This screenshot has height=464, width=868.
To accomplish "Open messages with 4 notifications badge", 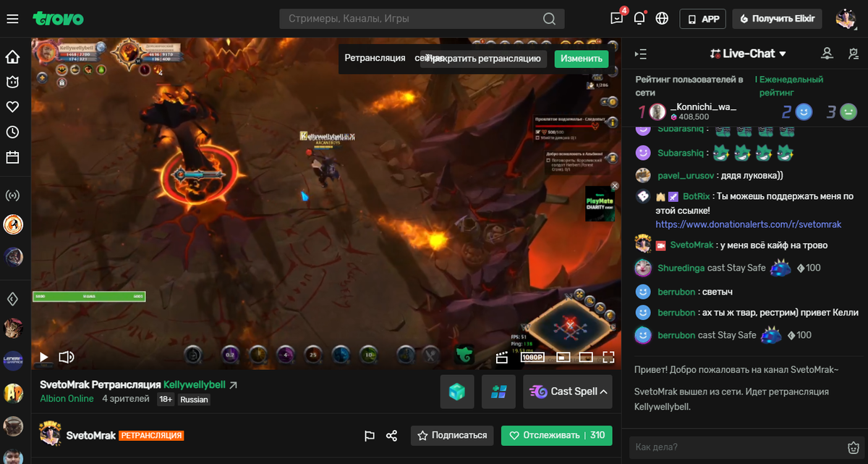I will tap(617, 18).
